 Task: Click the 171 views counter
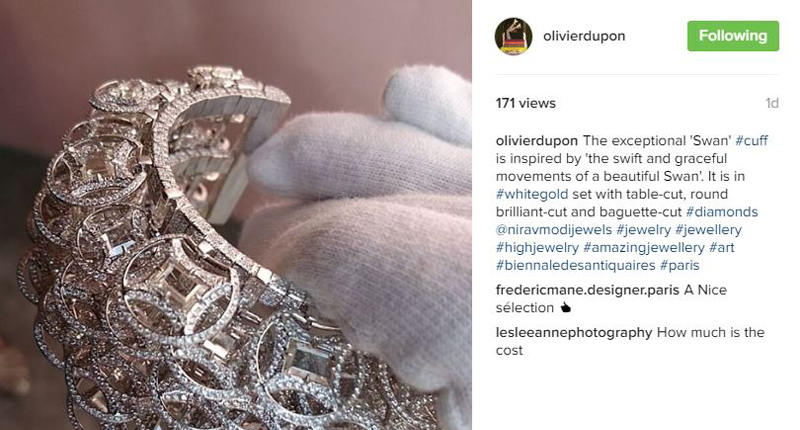(x=526, y=103)
